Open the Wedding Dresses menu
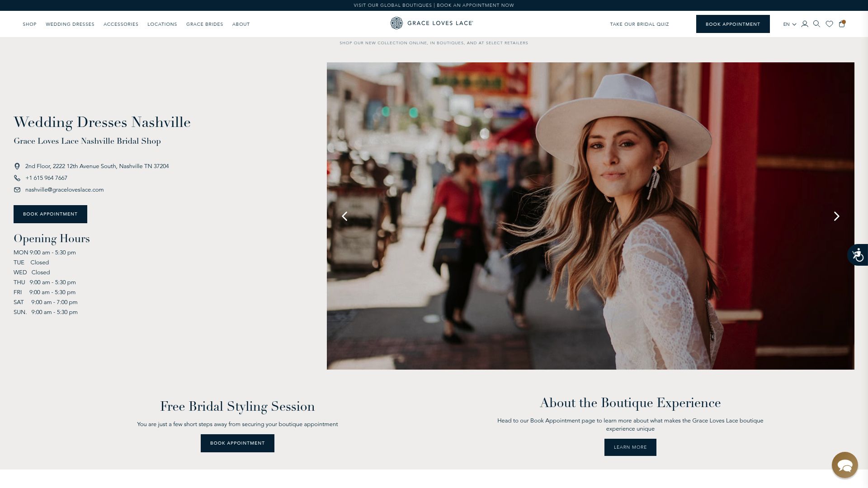 (70, 24)
